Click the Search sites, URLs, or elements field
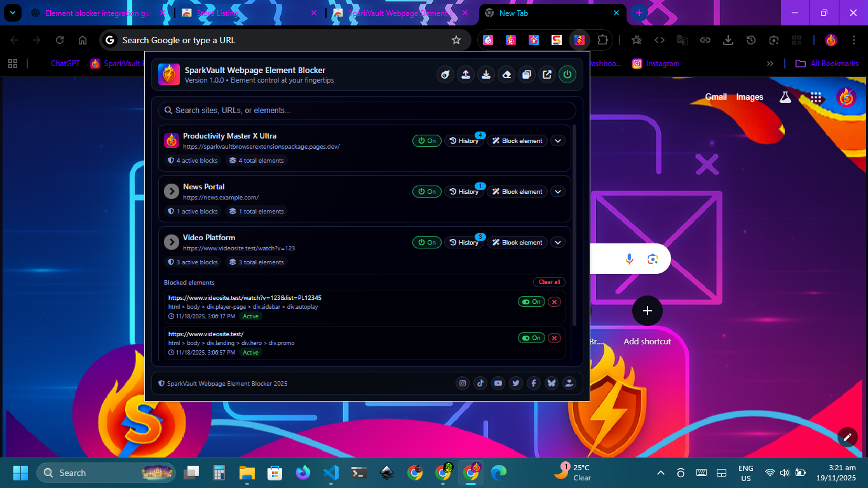Viewport: 868px width, 488px height. [367, 111]
